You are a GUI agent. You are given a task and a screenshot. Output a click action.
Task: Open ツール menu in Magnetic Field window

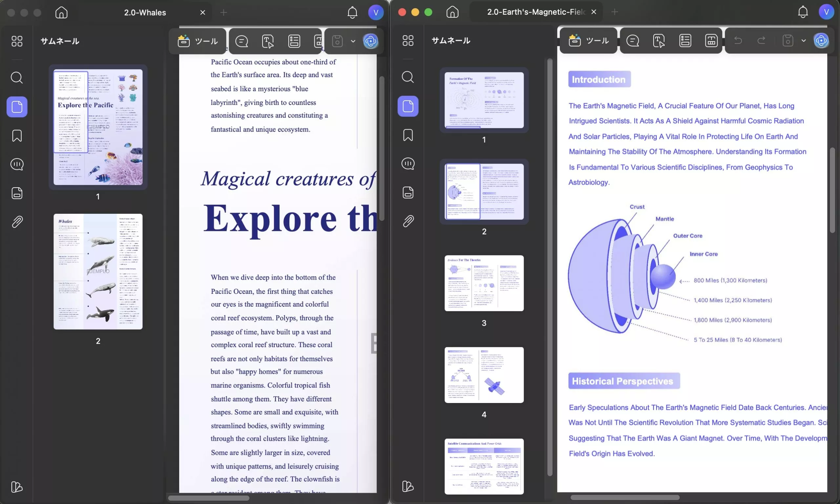coord(588,40)
